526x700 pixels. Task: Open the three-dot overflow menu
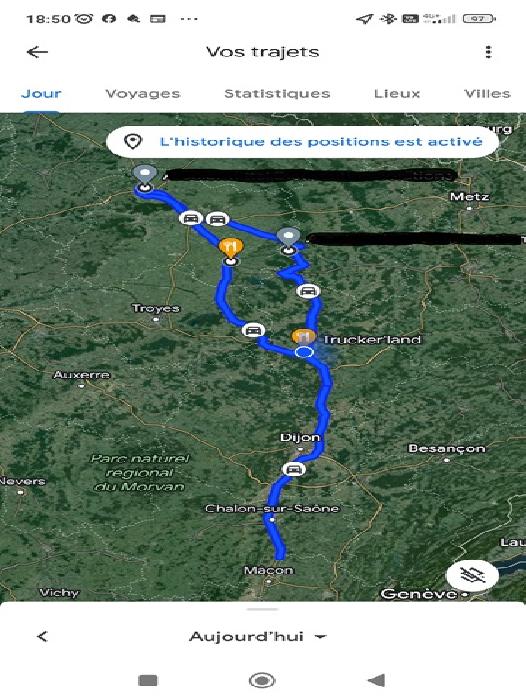point(488,52)
